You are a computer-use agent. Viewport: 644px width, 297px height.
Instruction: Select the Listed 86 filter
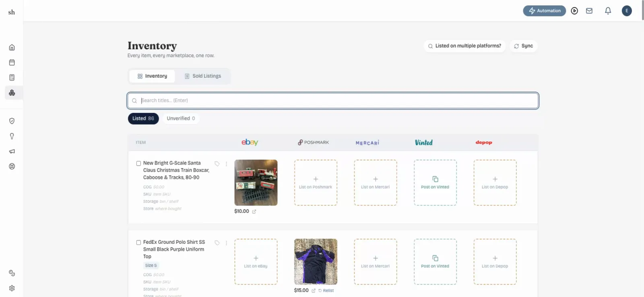pyautogui.click(x=143, y=118)
